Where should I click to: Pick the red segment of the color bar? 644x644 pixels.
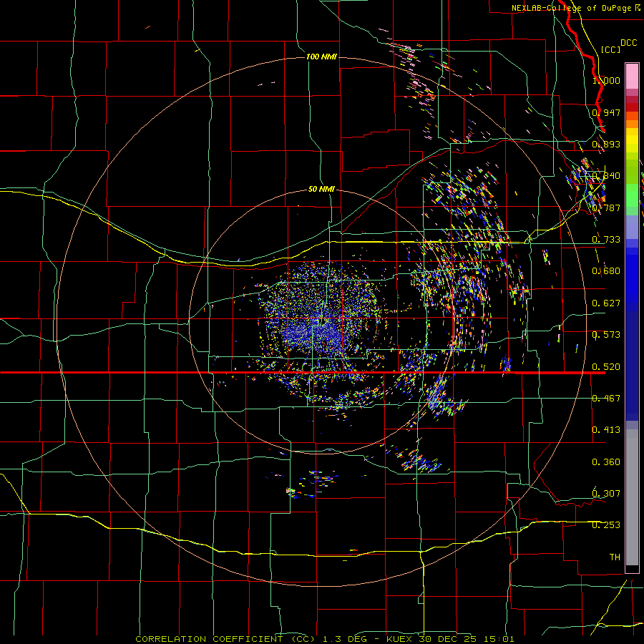632,107
